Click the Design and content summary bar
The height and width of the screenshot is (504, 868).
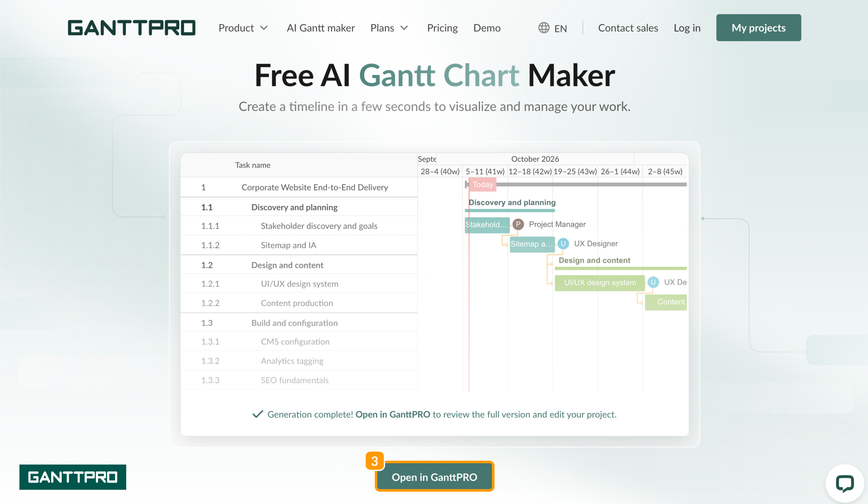(621, 268)
